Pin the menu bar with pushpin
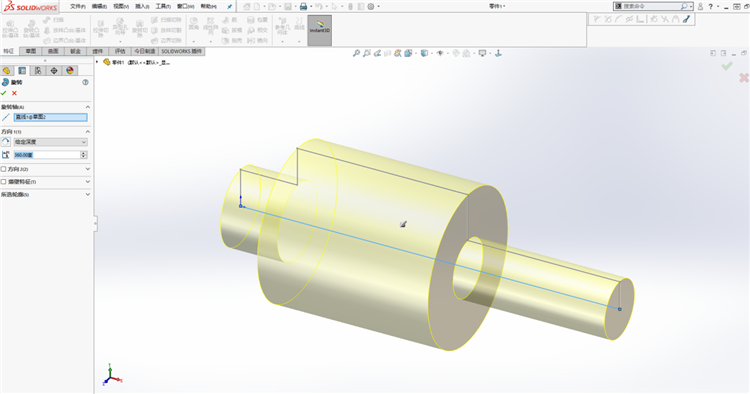This screenshot has width=750, height=394. [x=230, y=7]
